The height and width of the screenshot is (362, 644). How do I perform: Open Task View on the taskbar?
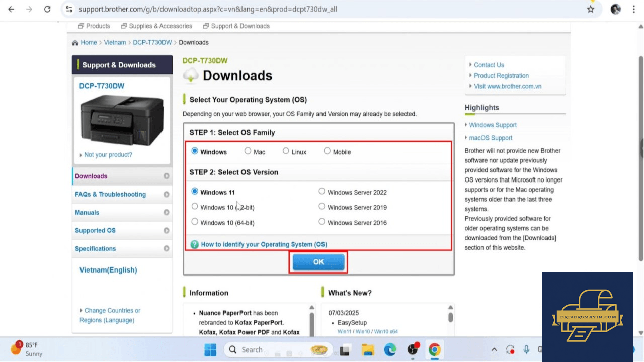(x=345, y=349)
